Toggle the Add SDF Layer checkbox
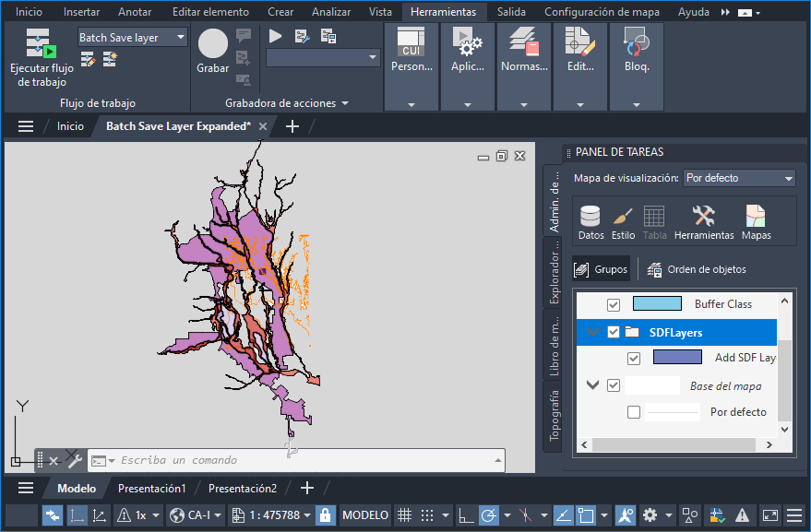The width and height of the screenshot is (811, 532). pyautogui.click(x=634, y=358)
